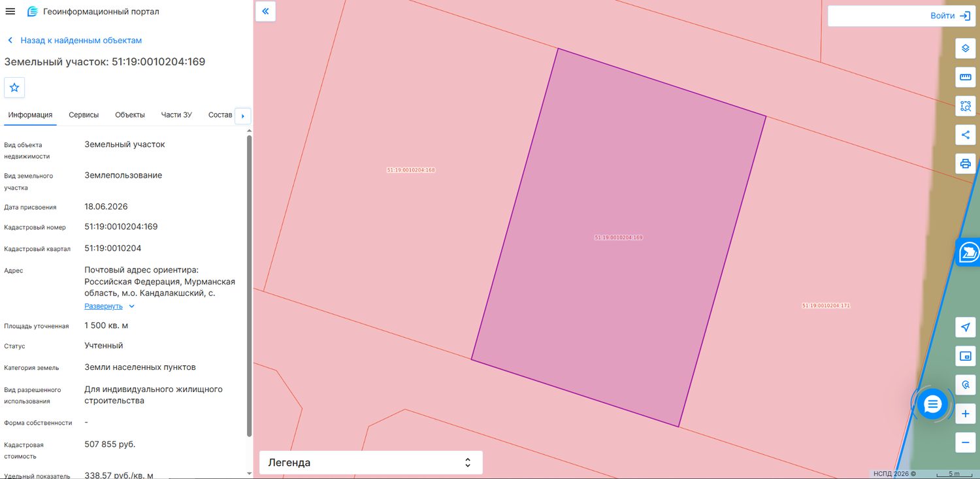Click the Geoinformation portal logo
The height and width of the screenshot is (479, 980).
[32, 12]
